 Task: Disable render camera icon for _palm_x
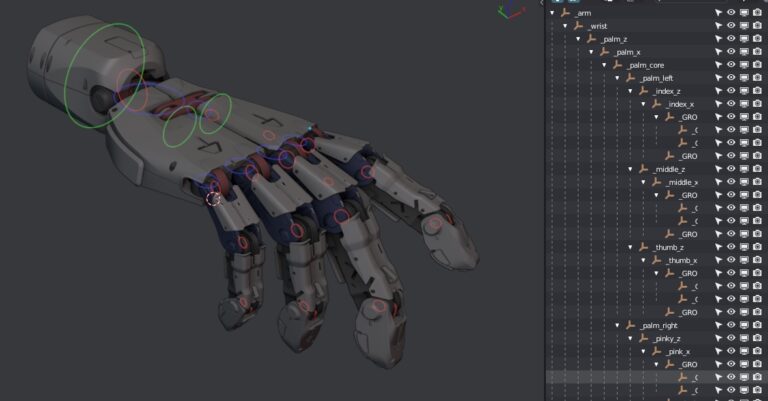(757, 51)
